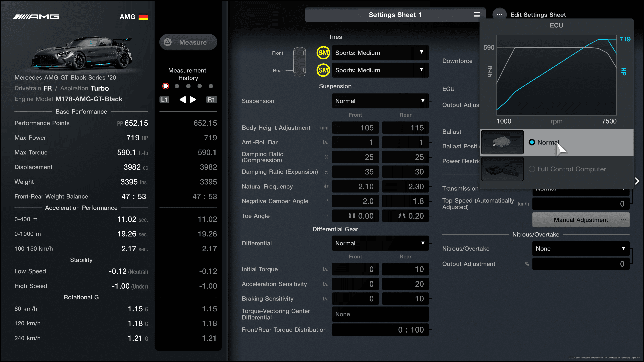Click the R1 shoulder button icon
The width and height of the screenshot is (644, 362).
tap(211, 99)
